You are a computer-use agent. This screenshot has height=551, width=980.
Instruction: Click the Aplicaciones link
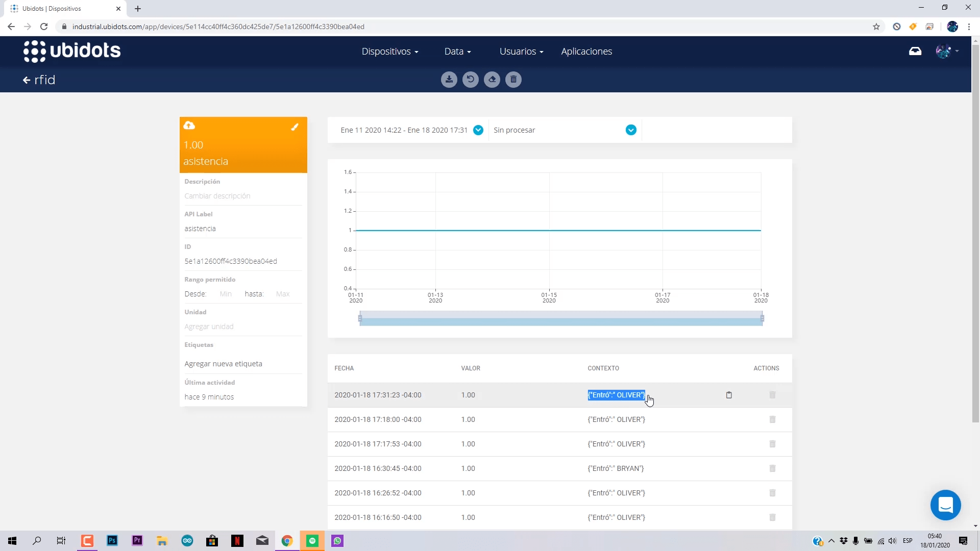586,52
